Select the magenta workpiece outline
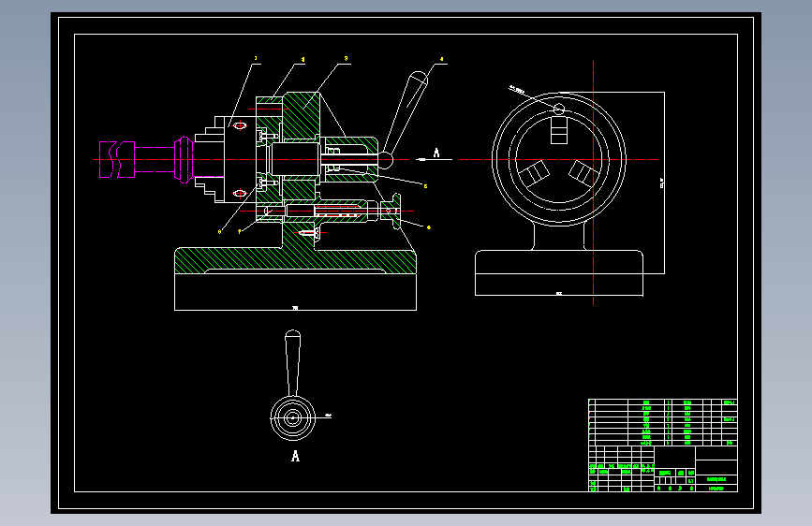Image resolution: width=812 pixels, height=526 pixels. click(x=146, y=159)
